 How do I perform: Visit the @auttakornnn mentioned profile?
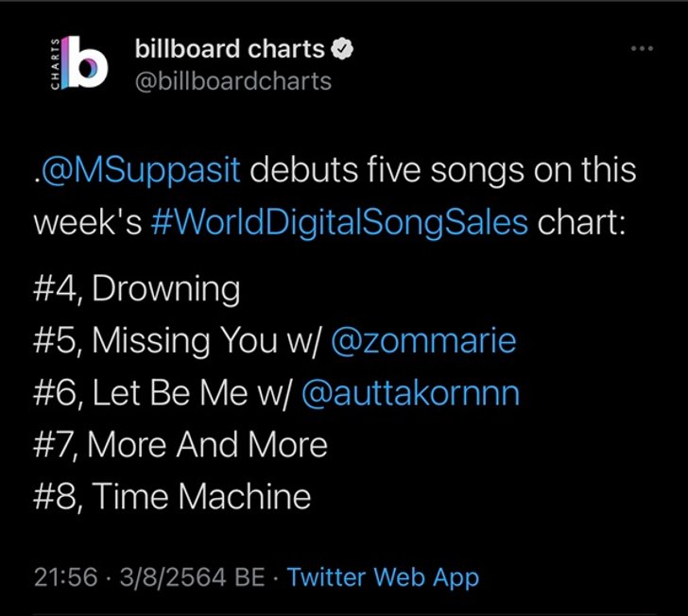pos(410,392)
